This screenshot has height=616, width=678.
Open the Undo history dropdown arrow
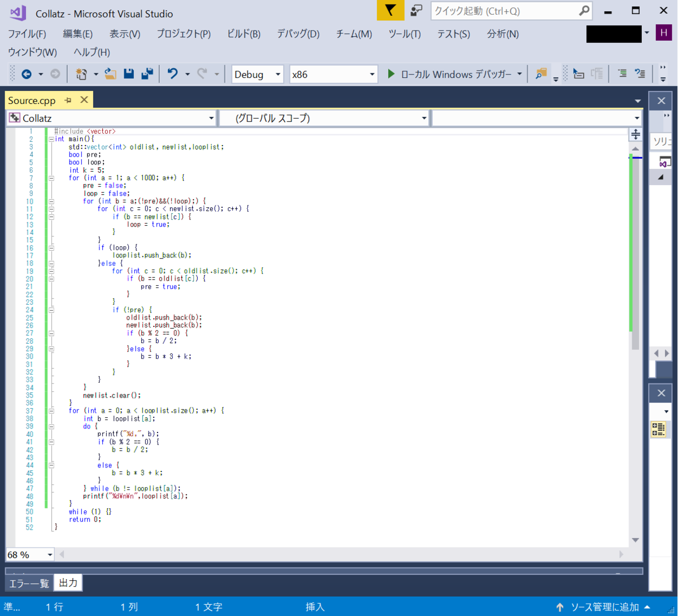(187, 74)
